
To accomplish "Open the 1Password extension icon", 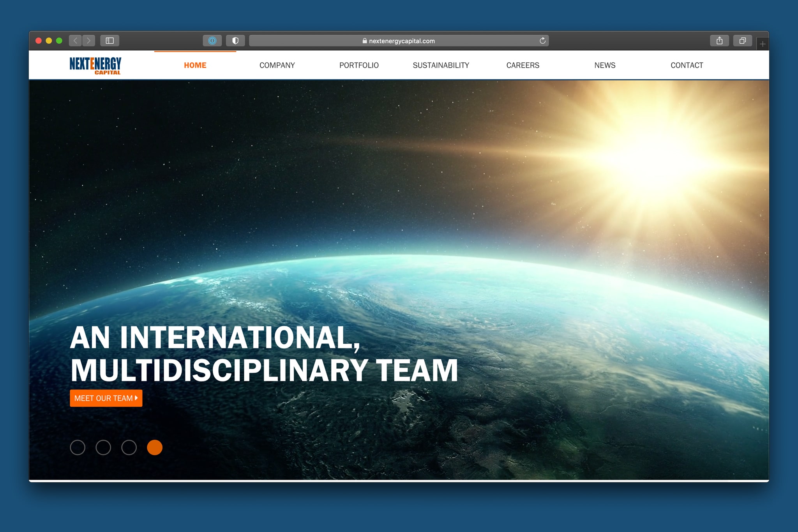I will click(212, 41).
